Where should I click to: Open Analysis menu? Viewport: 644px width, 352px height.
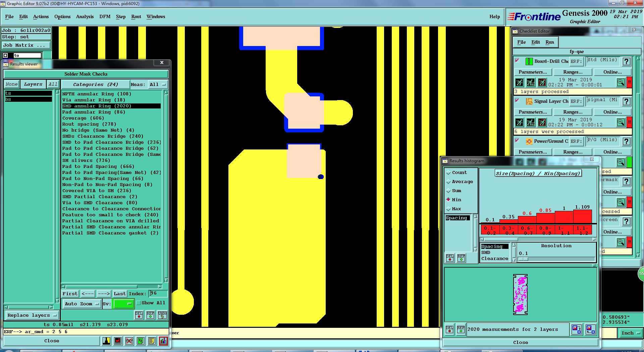click(85, 17)
